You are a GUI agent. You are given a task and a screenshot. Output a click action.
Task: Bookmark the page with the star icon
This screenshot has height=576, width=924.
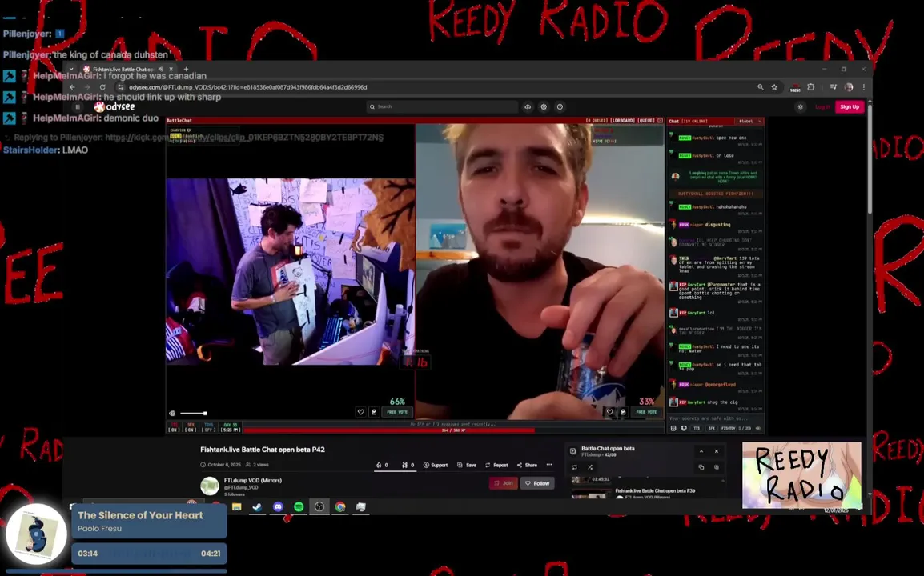point(774,87)
